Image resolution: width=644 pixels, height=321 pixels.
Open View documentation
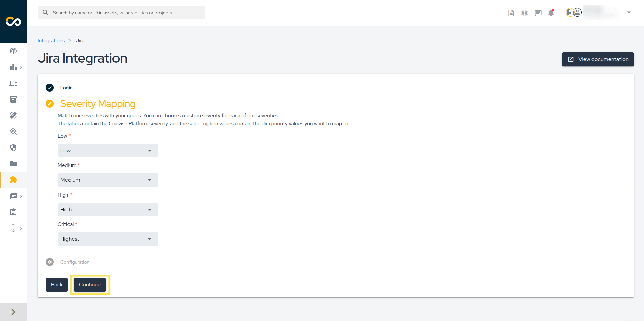click(598, 59)
